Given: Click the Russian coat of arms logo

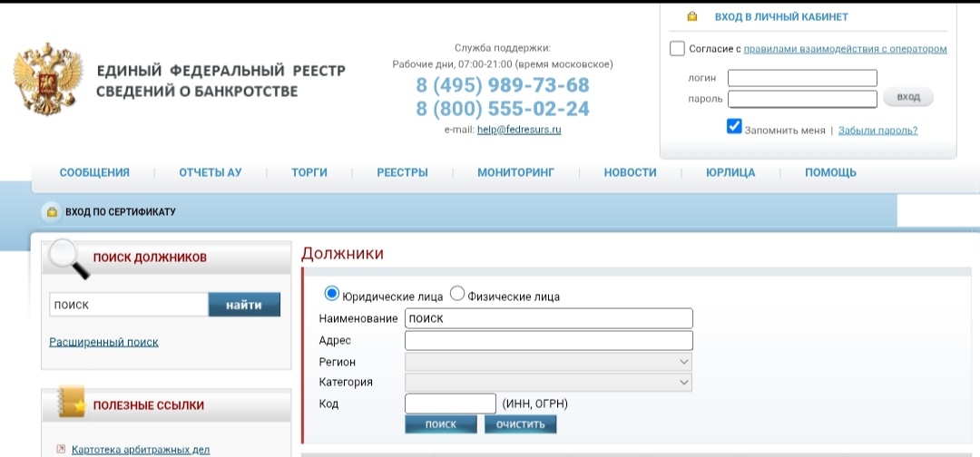Looking at the screenshot, I should [48, 79].
